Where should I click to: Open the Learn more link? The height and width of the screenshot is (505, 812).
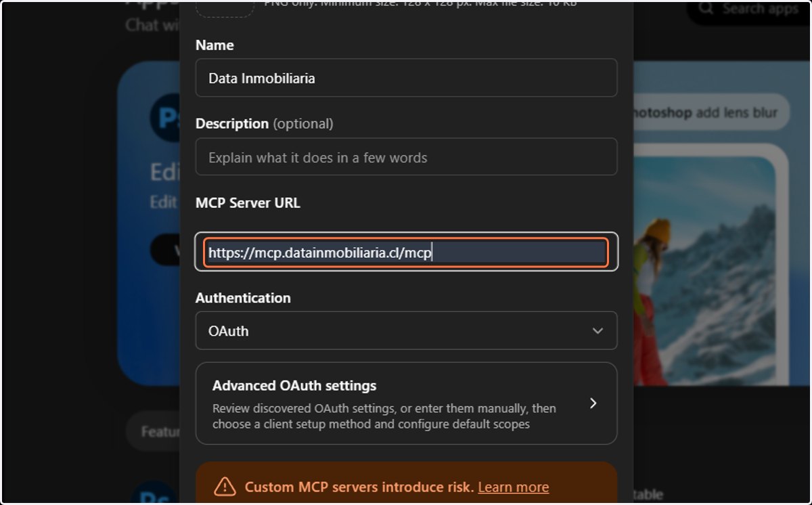(x=513, y=487)
